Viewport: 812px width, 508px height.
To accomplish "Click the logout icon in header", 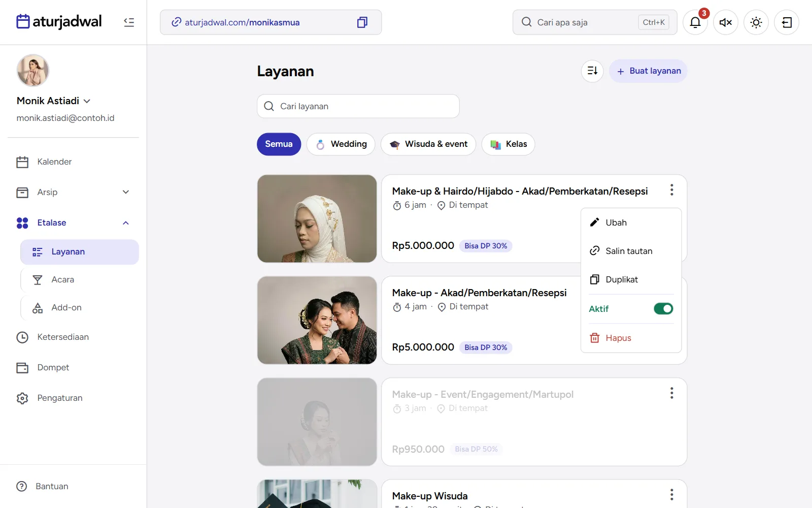I will 787,22.
